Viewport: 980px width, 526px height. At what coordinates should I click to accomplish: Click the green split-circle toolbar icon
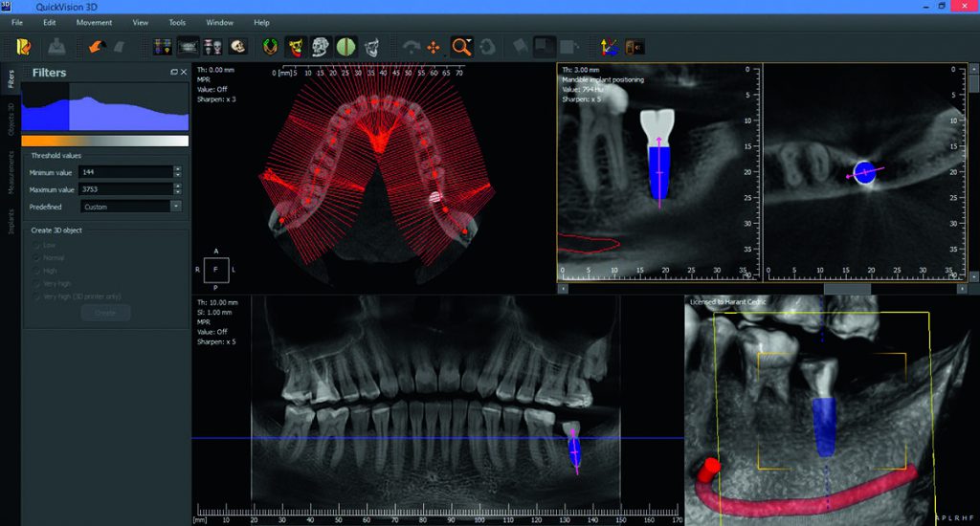point(345,46)
